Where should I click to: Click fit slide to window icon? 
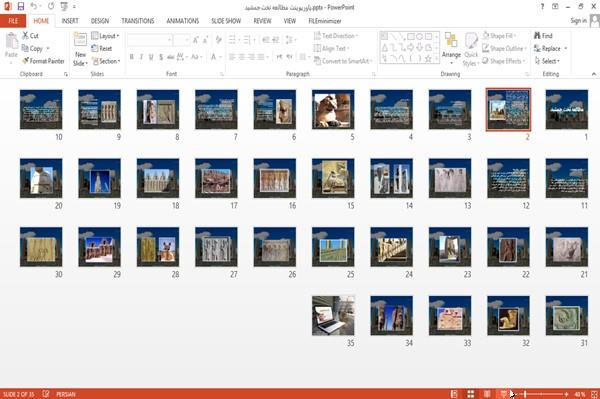coord(594,394)
